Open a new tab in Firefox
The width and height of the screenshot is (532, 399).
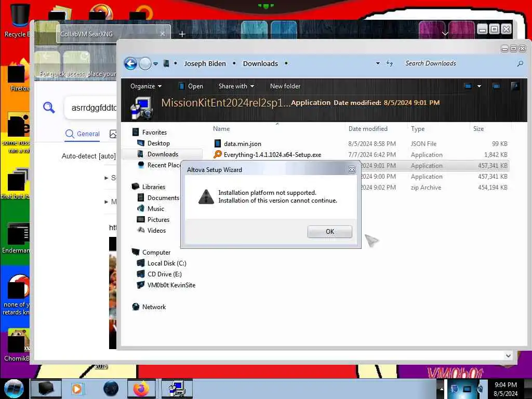pyautogui.click(x=182, y=34)
